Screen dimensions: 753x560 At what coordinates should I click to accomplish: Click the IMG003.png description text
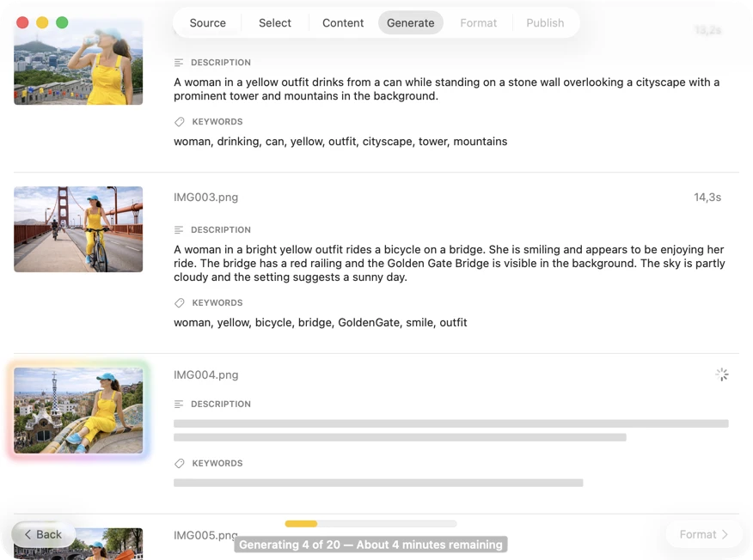coord(449,264)
